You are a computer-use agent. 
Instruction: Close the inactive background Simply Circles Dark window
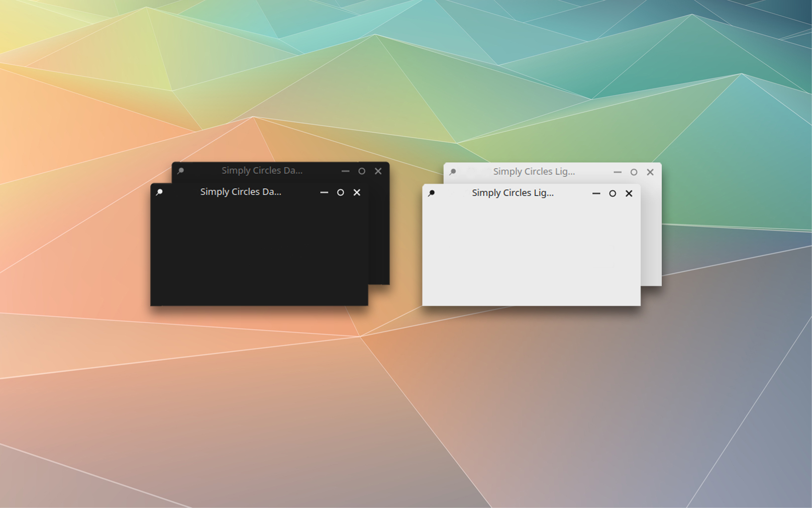pos(378,171)
